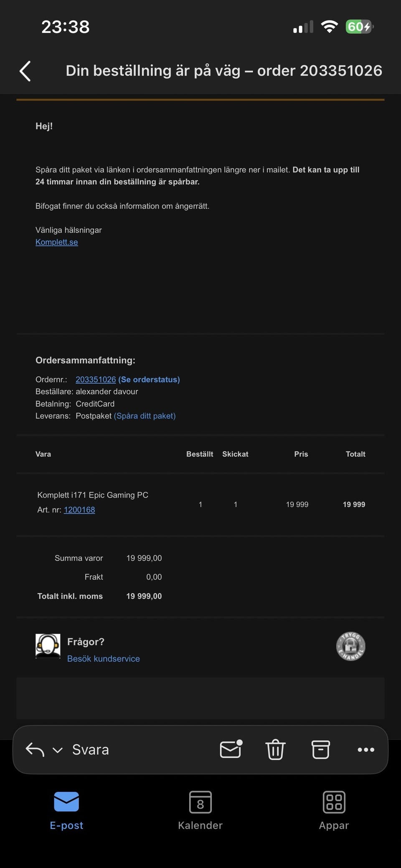Tap the Wi-Fi status icon
Screen dimensions: 401x868
[330, 27]
